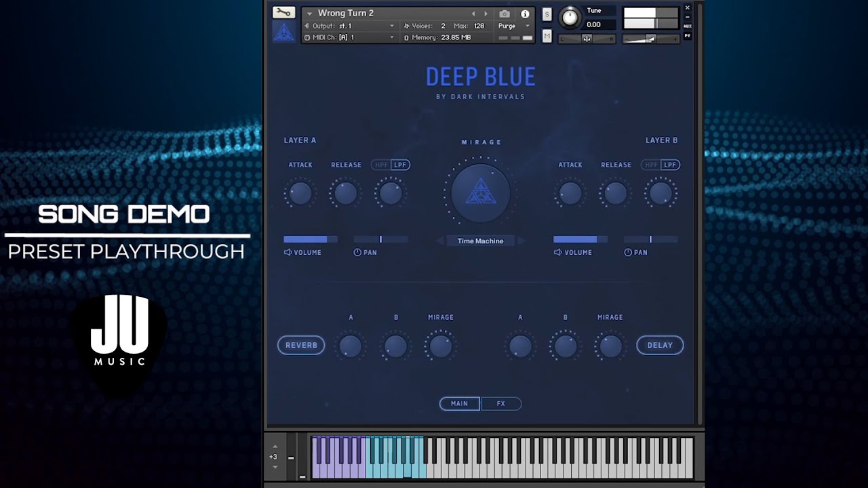This screenshot has width=868, height=488.
Task: Click the Layer A pan icon
Action: tap(357, 252)
